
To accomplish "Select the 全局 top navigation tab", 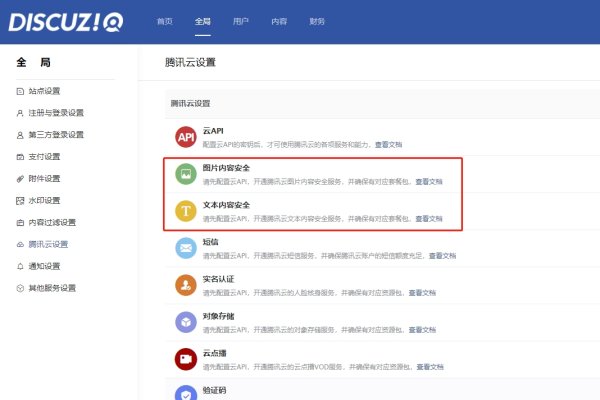I will pyautogui.click(x=203, y=21).
